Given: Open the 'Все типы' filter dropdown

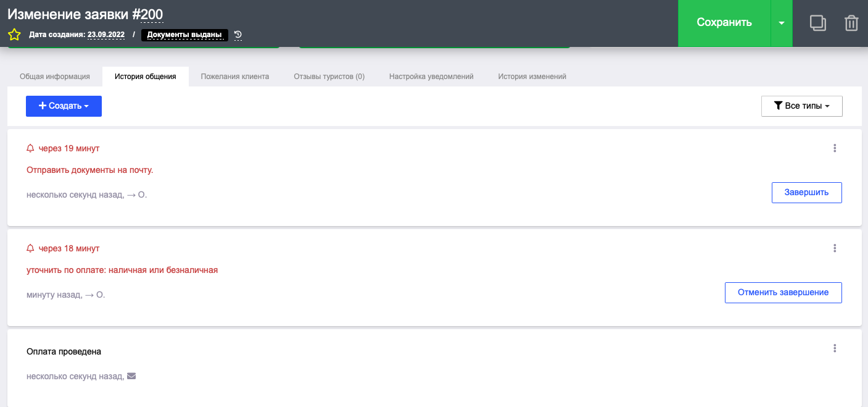Looking at the screenshot, I should click(802, 106).
